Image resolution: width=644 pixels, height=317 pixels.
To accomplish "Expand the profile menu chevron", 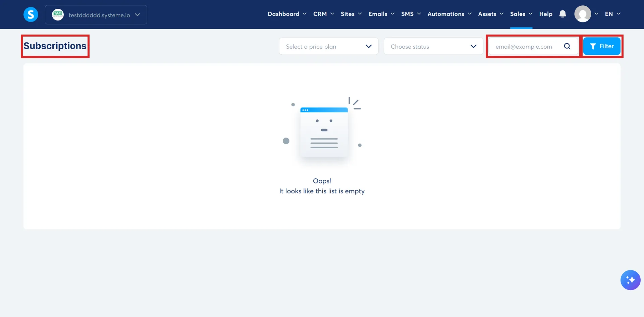I will pos(596,14).
